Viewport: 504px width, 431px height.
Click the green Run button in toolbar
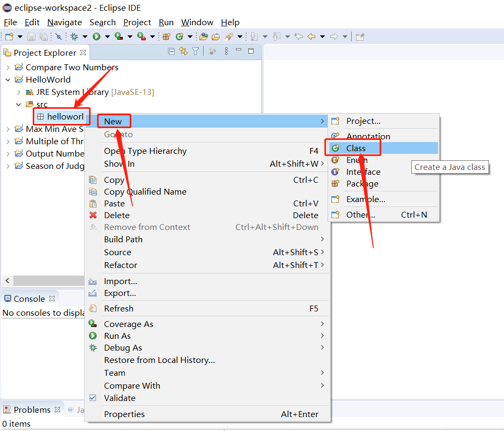point(97,36)
